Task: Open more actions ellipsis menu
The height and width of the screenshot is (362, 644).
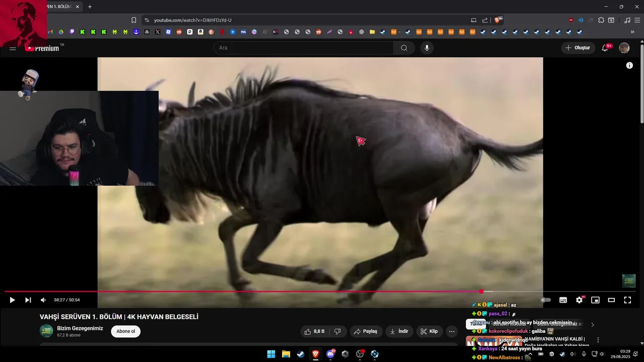Action: (x=452, y=331)
